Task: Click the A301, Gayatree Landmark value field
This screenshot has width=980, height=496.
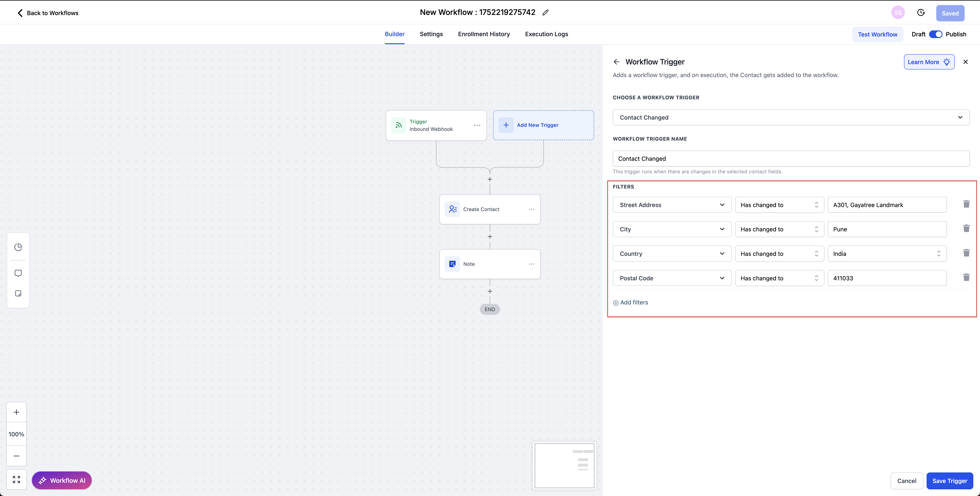Action: pos(887,205)
